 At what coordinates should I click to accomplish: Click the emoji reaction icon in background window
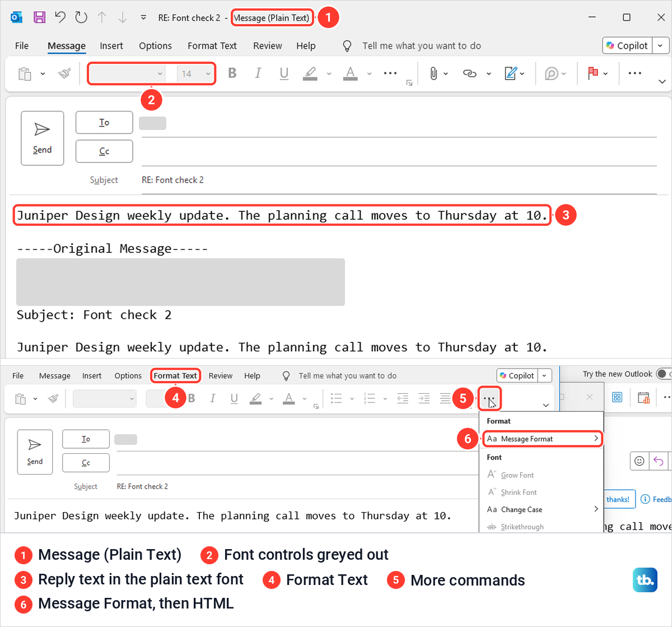[639, 461]
